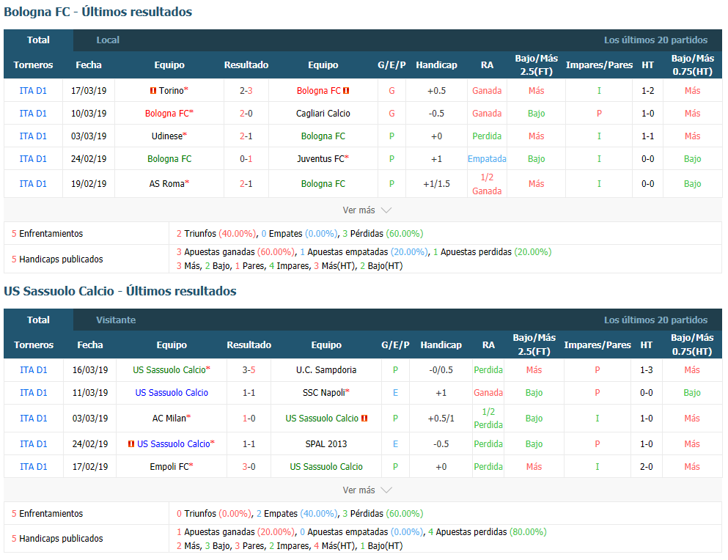Click the Torino team name

[x=172, y=91]
